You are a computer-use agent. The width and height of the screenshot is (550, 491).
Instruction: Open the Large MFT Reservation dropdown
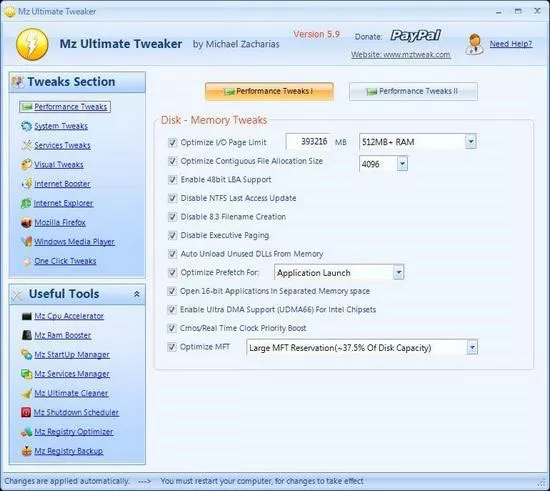point(472,348)
